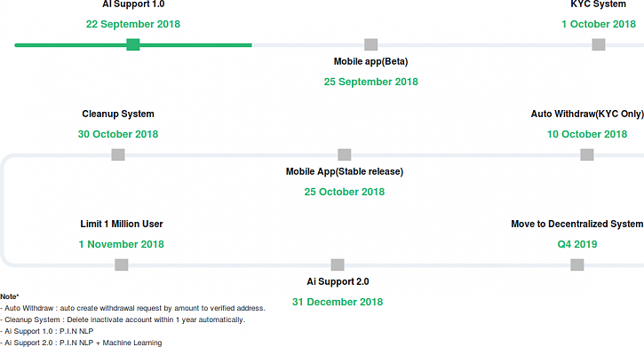
Task: Click the Limit 1 Million User marker
Action: (x=121, y=264)
